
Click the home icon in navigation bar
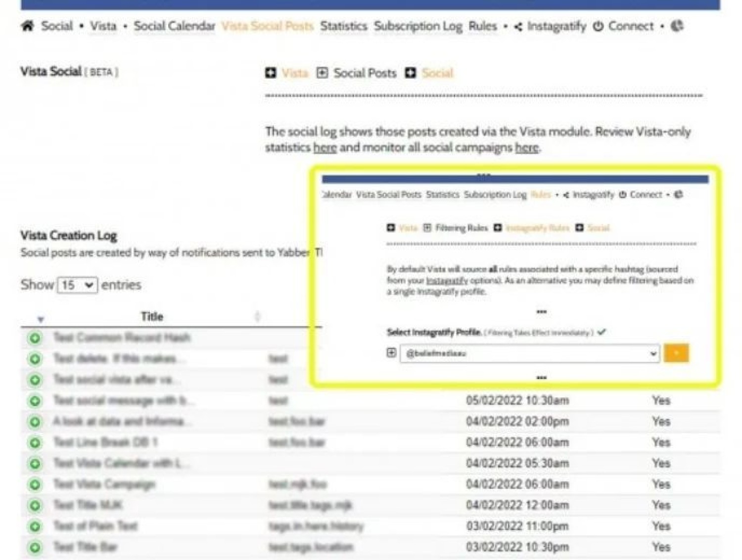click(28, 26)
